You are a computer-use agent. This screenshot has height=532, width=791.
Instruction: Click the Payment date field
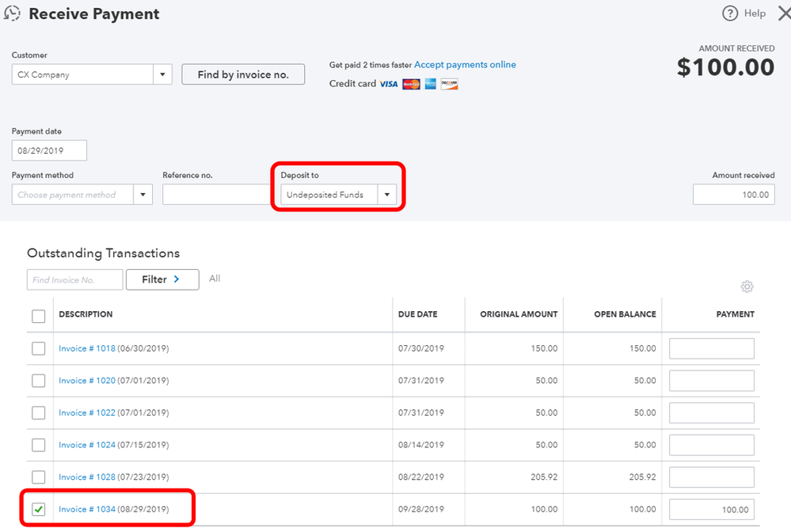click(49, 150)
